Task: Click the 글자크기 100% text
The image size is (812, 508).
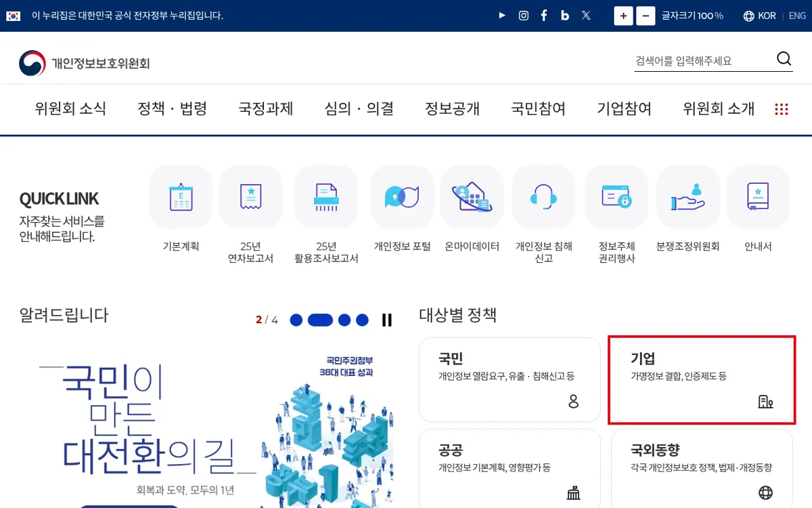Action: coord(692,16)
